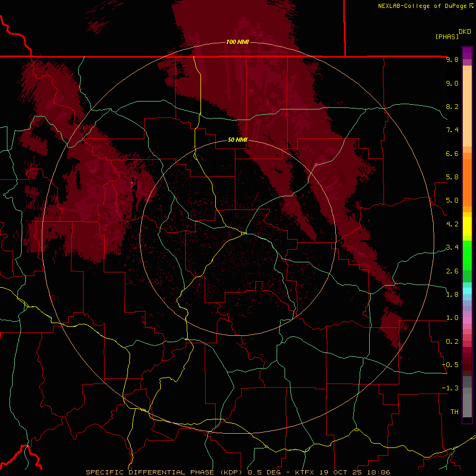Click the 50 NMI range ring label
Viewport: 476px width, 476px height.
click(x=237, y=140)
